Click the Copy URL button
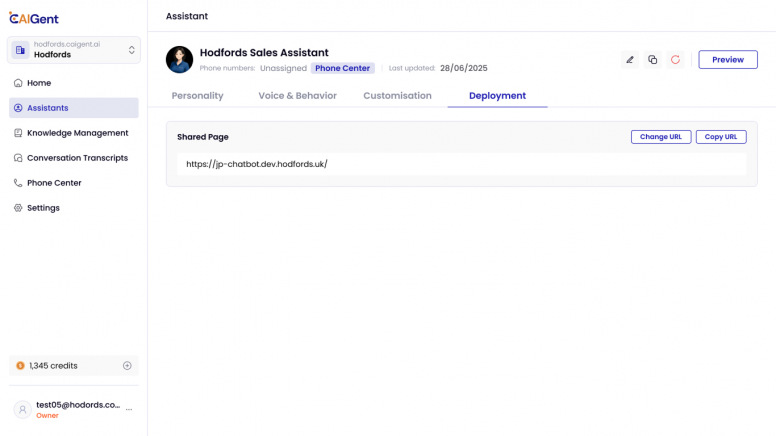This screenshot has height=436, width=776. tap(721, 137)
